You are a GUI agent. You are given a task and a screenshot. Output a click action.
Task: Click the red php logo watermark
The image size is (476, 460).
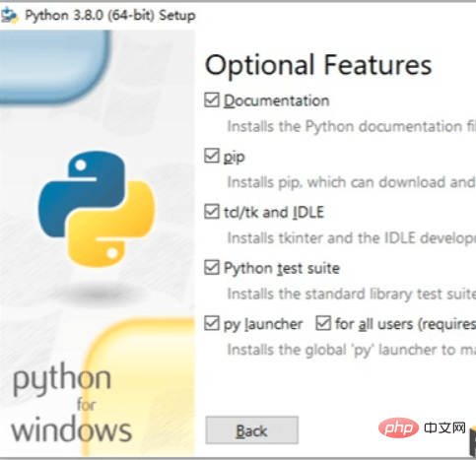[x=398, y=428]
